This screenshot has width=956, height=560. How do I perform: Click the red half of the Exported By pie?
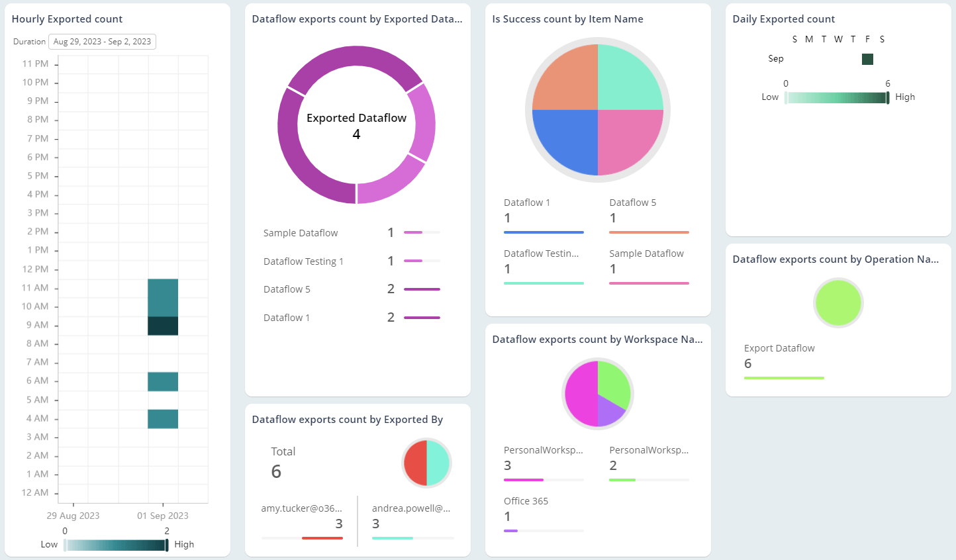(x=414, y=463)
